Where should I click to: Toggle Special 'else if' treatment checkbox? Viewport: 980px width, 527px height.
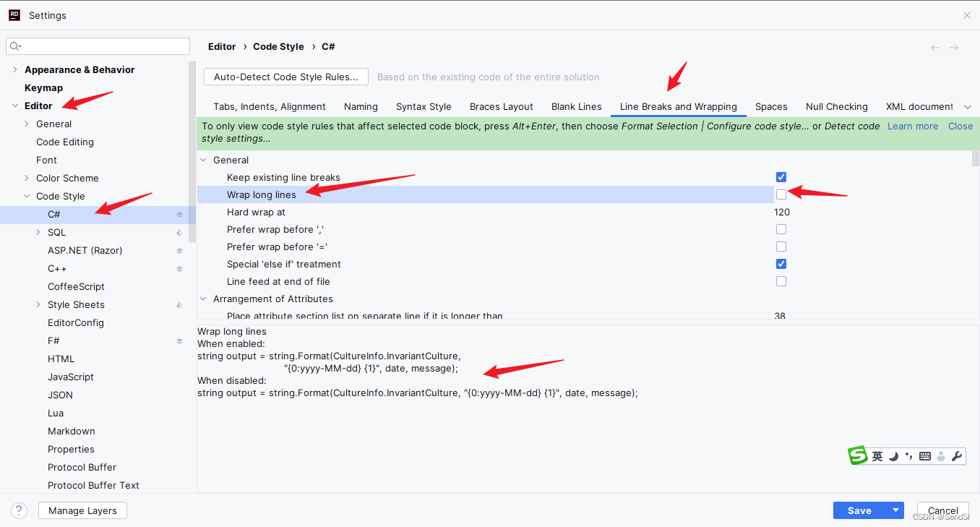click(x=781, y=264)
